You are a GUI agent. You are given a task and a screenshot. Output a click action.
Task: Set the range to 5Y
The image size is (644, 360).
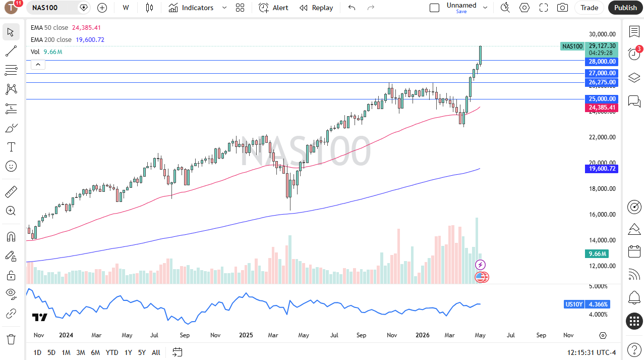click(142, 352)
